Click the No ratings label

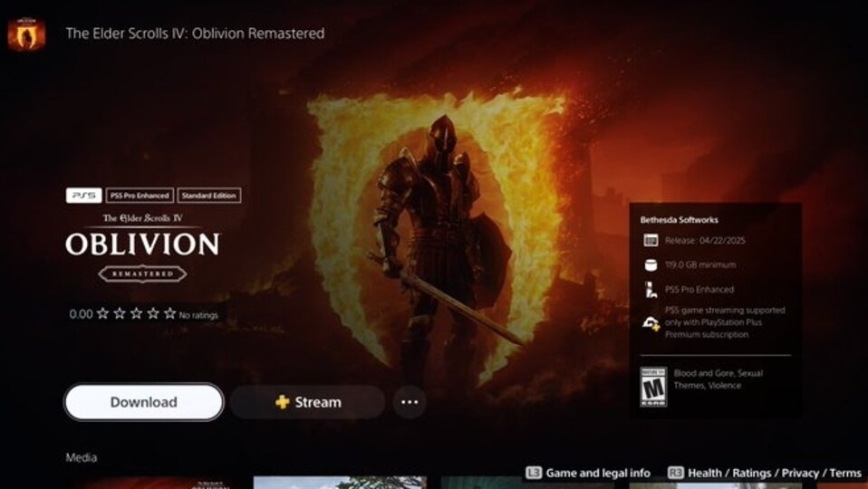pos(198,315)
